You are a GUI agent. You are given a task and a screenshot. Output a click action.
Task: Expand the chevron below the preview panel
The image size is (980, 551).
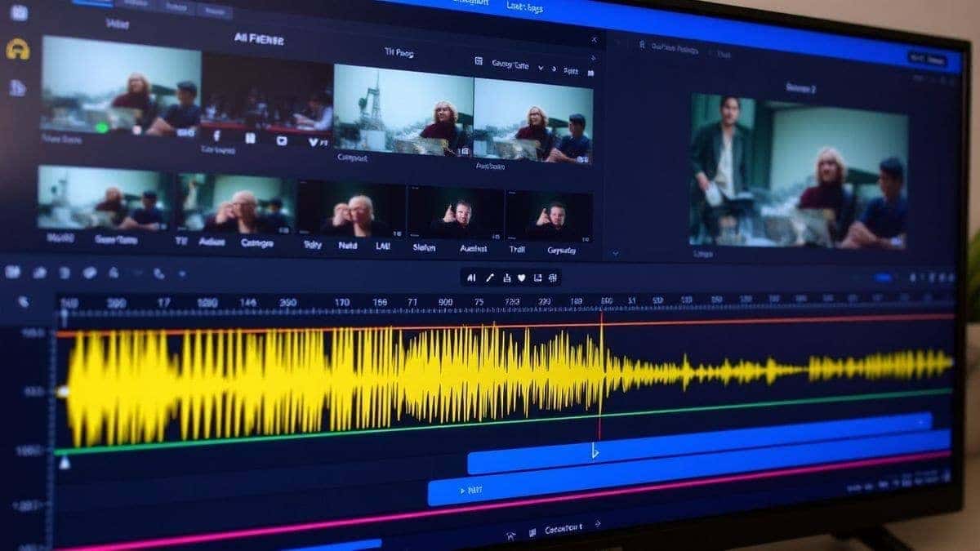point(616,254)
